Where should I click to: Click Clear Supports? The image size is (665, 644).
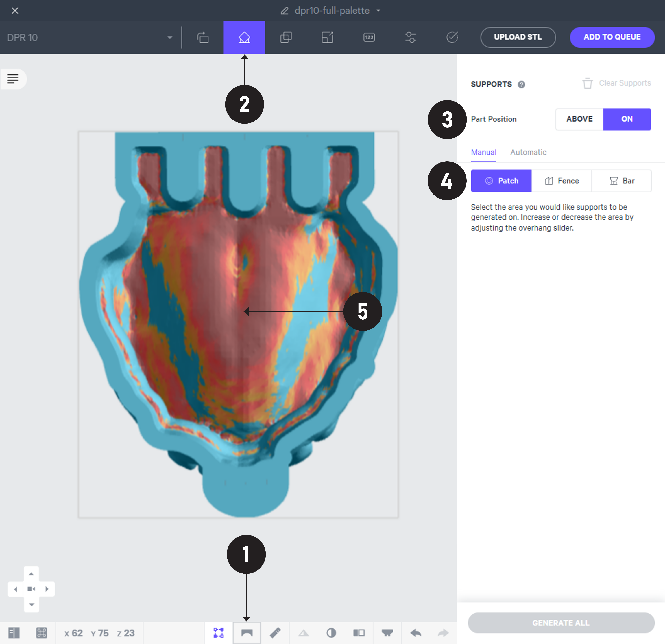tap(616, 83)
